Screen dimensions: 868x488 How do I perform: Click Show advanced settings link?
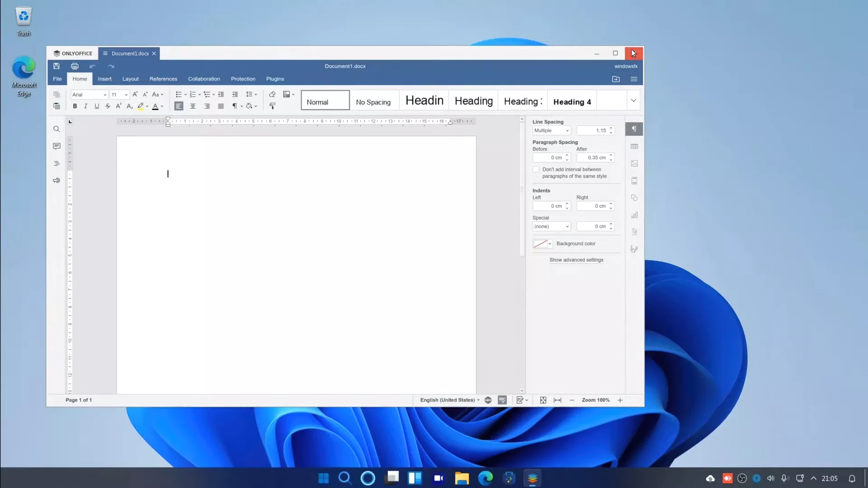pyautogui.click(x=576, y=260)
